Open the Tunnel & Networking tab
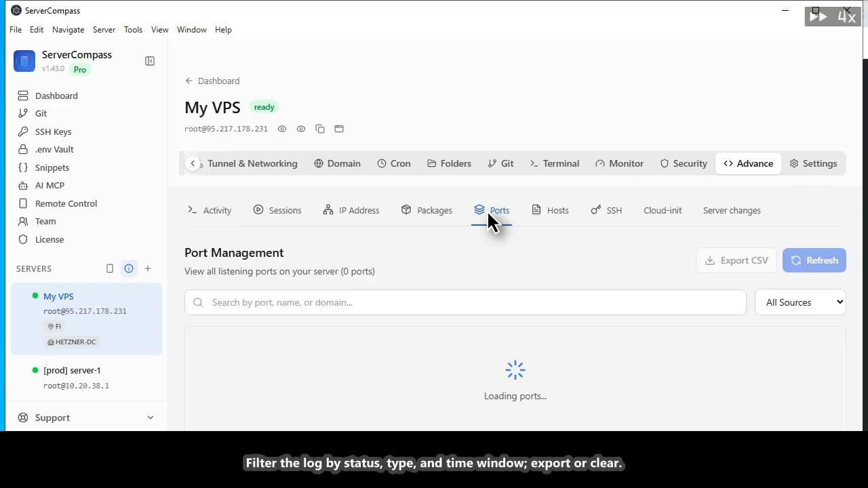Image resolution: width=868 pixels, height=488 pixels. [252, 163]
